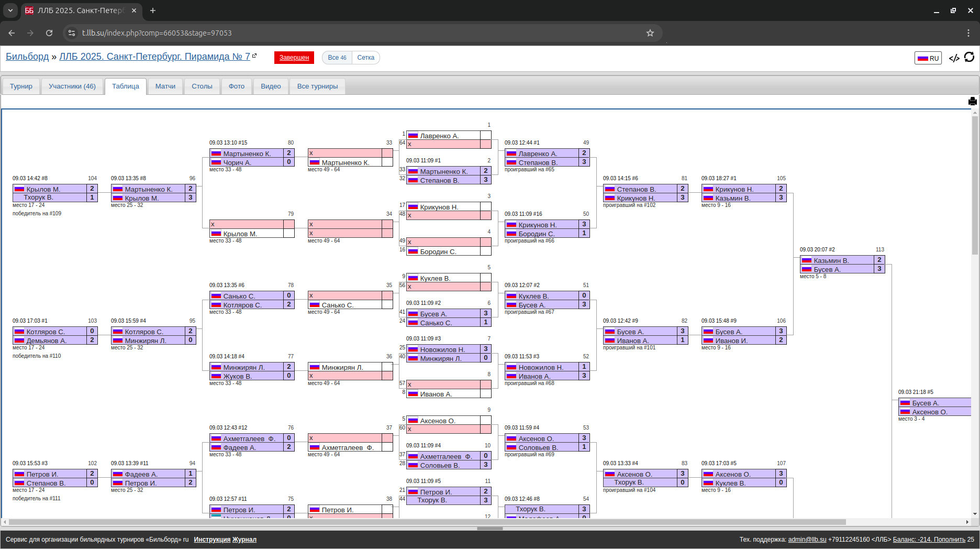Open the embed code icon
The width and height of the screenshot is (980, 549).
coord(954,58)
